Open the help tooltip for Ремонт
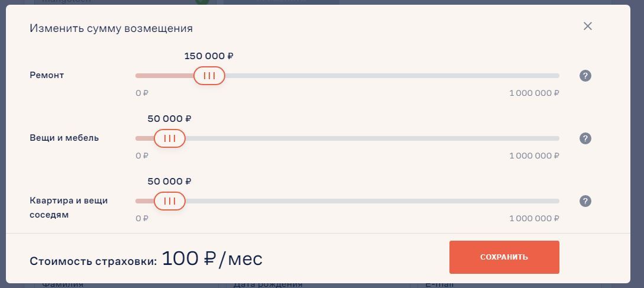Viewport: 644px width, 288px height. pyautogui.click(x=585, y=76)
